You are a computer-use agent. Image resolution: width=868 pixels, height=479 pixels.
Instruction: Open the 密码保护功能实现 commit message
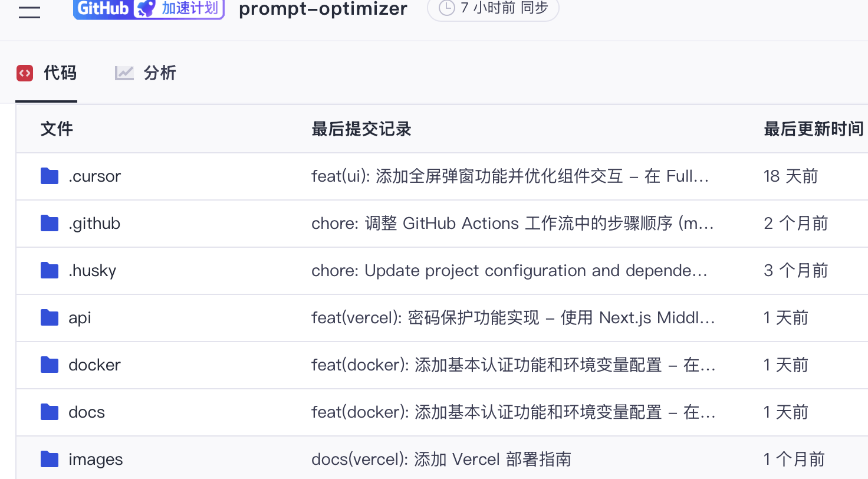(x=513, y=317)
